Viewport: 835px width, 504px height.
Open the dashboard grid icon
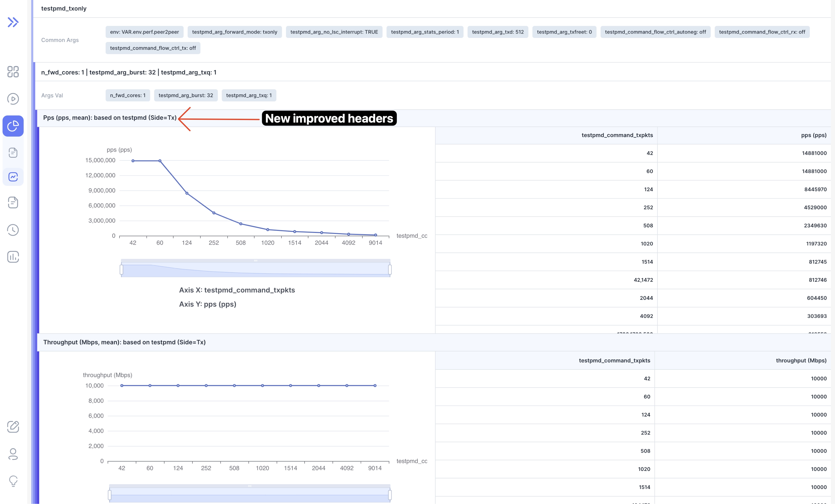click(x=13, y=71)
